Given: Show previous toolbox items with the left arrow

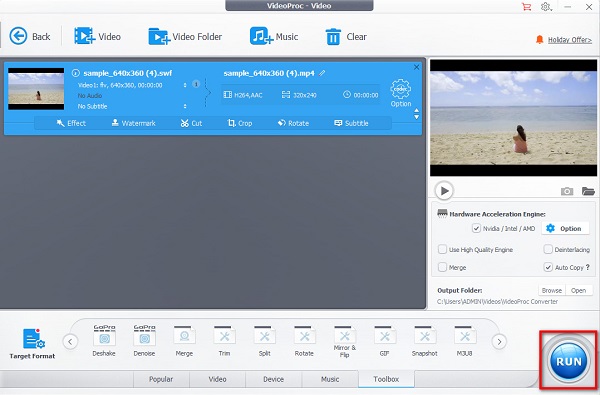Looking at the screenshot, I should pyautogui.click(x=70, y=341).
